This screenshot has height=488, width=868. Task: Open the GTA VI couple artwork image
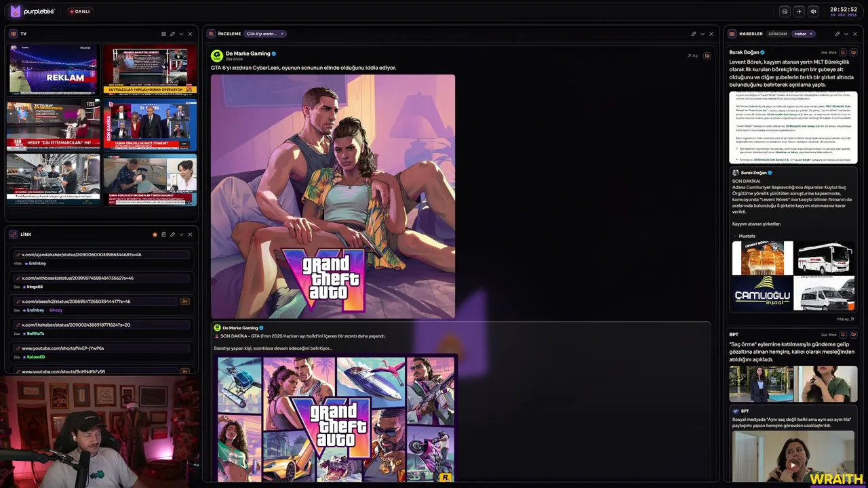coord(333,196)
